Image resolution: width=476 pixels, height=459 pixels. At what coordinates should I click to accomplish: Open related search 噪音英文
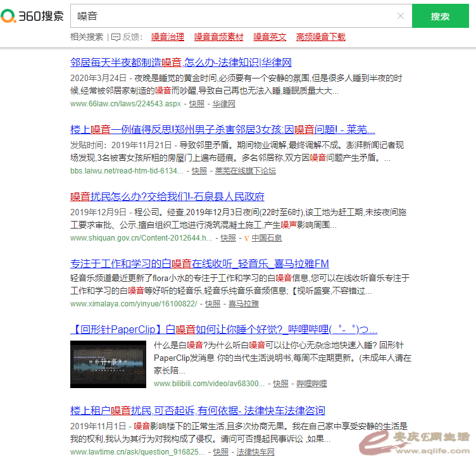coord(270,37)
